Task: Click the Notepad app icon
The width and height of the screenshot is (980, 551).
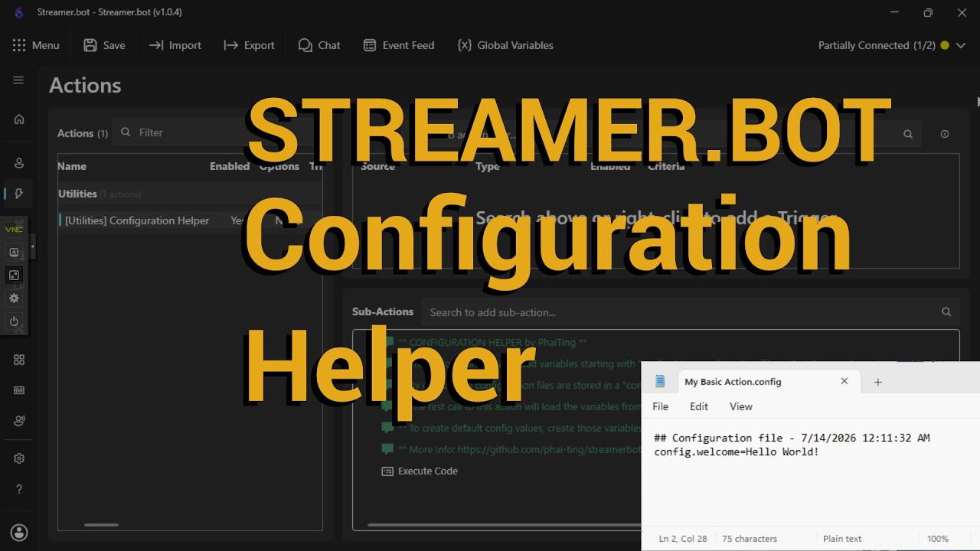Action: tap(660, 381)
